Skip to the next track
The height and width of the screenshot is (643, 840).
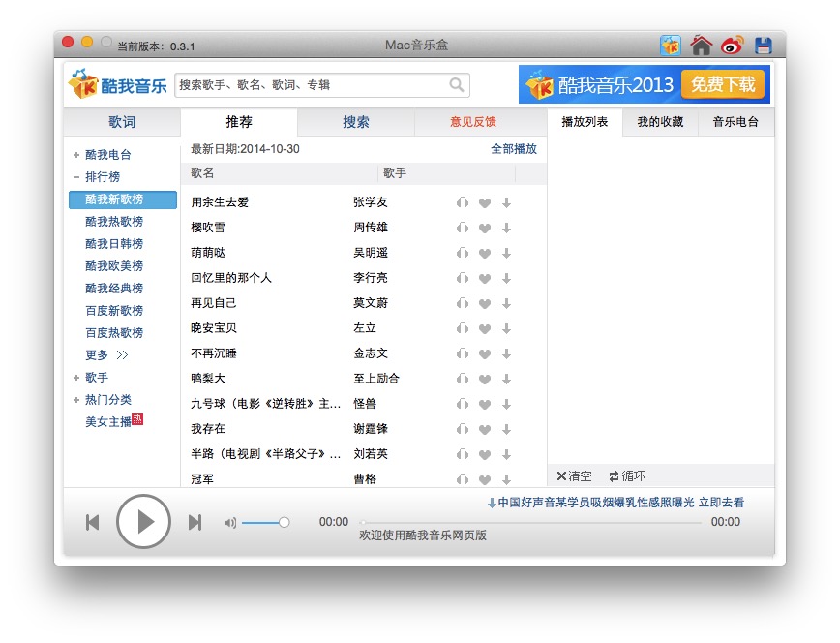pyautogui.click(x=195, y=522)
